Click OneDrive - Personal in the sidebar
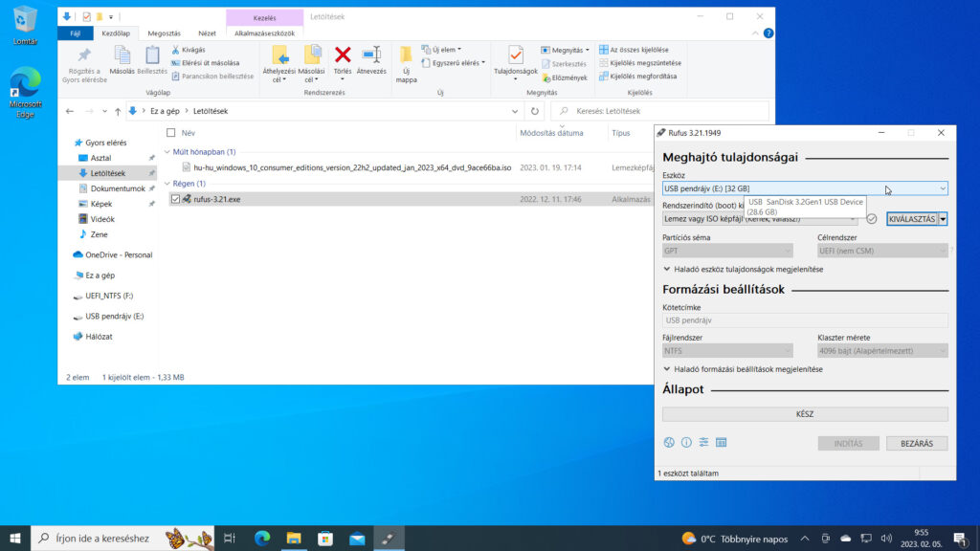 tap(118, 254)
